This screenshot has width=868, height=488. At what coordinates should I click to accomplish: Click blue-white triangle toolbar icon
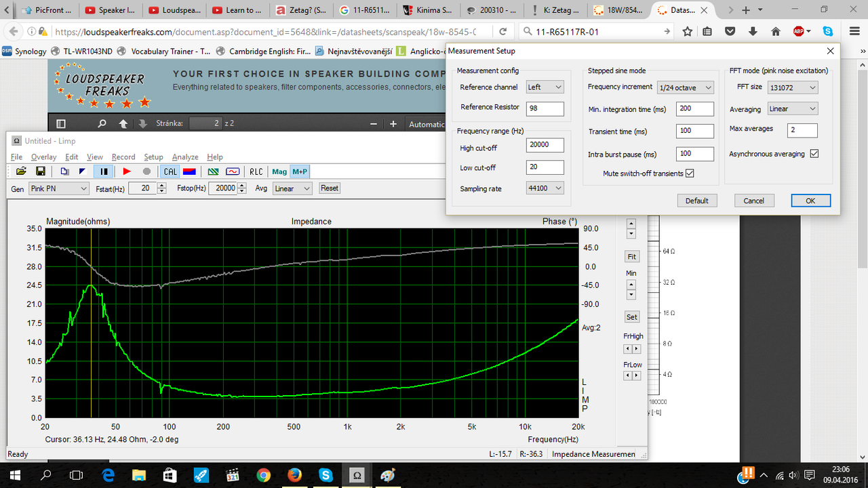[82, 171]
